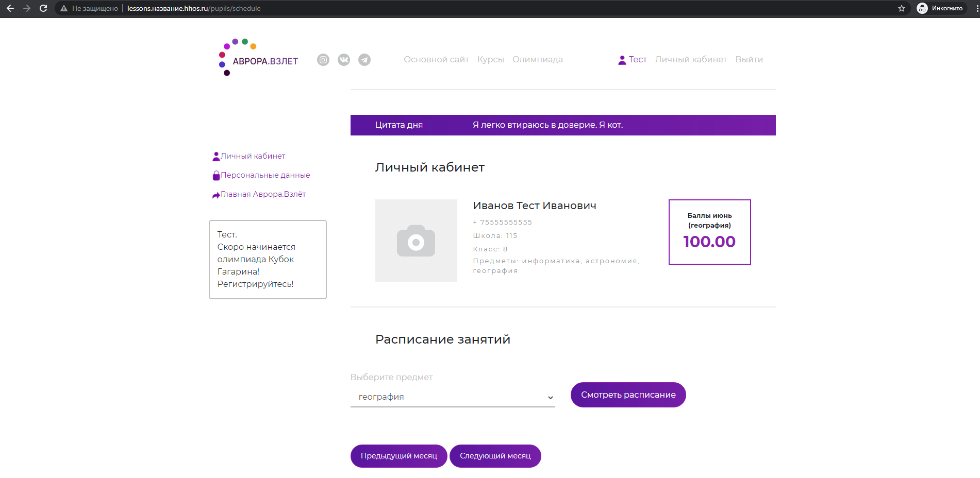Open the Олимпиада menu item

click(537, 60)
